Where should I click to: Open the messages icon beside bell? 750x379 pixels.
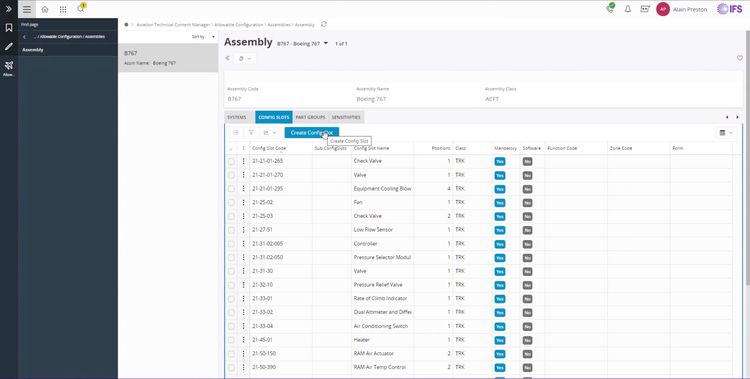pyautogui.click(x=645, y=9)
